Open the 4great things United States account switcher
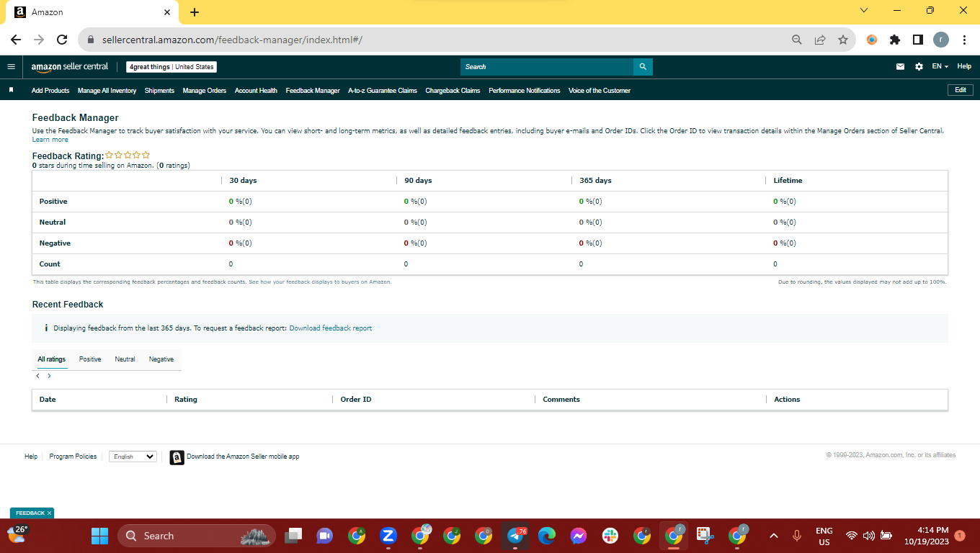The width and height of the screenshot is (980, 553). point(171,67)
